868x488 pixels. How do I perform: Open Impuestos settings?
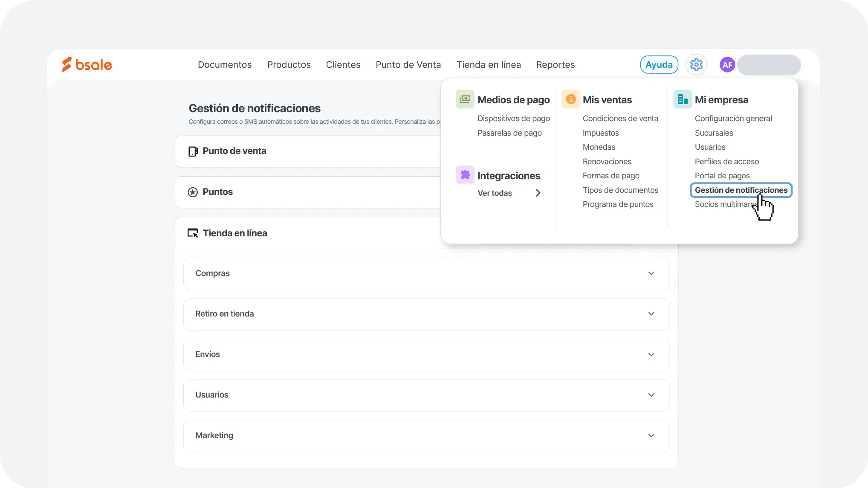click(x=601, y=133)
